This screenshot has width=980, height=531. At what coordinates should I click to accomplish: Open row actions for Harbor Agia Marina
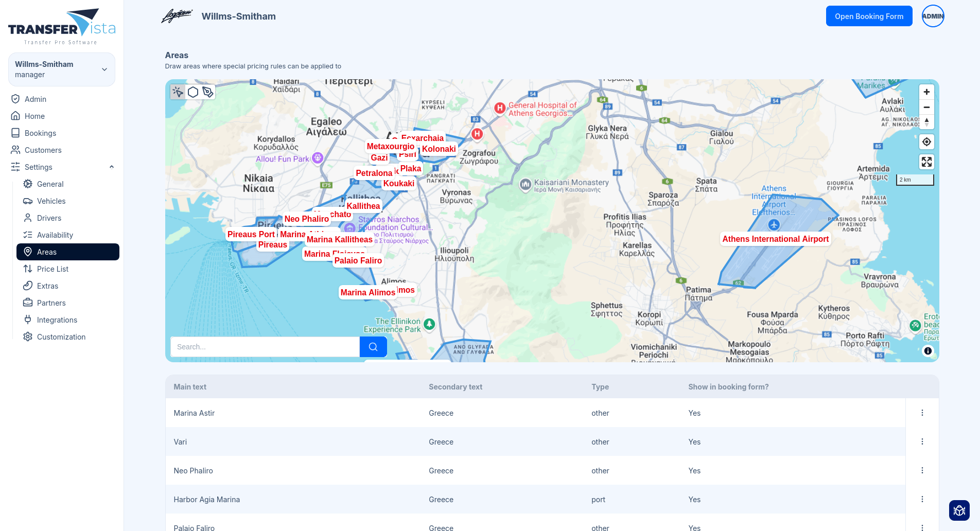tap(922, 499)
